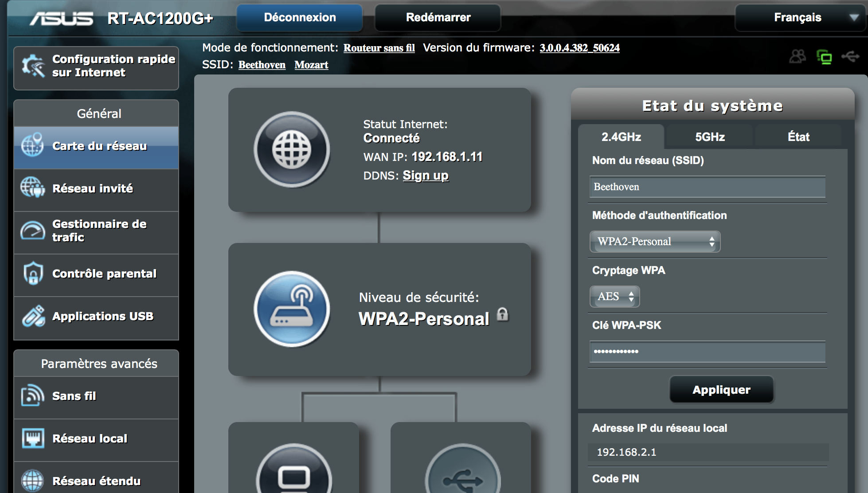The width and height of the screenshot is (868, 493).
Task: Click the USB status icon in header
Action: [x=850, y=57]
